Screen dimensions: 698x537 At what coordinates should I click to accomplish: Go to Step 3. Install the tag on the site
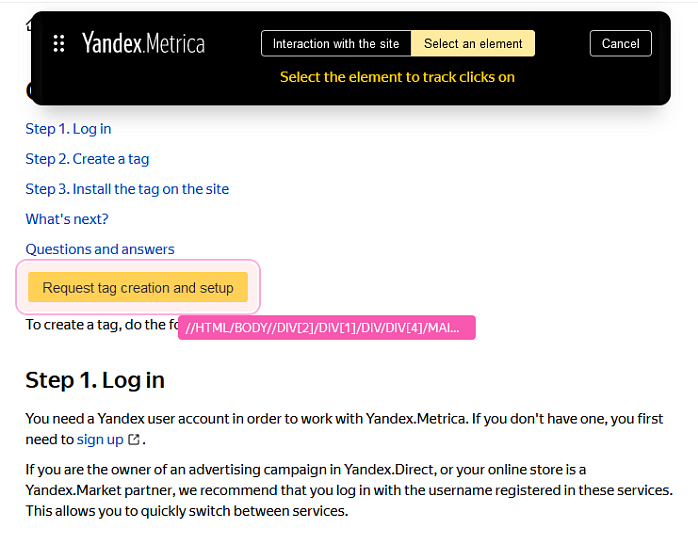127,189
